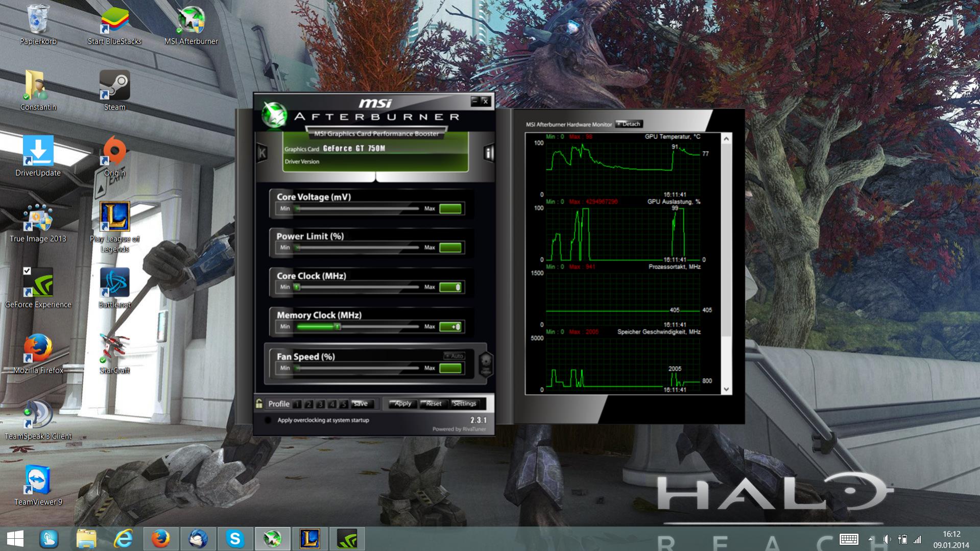Open the Afterburner info side button

click(x=489, y=153)
